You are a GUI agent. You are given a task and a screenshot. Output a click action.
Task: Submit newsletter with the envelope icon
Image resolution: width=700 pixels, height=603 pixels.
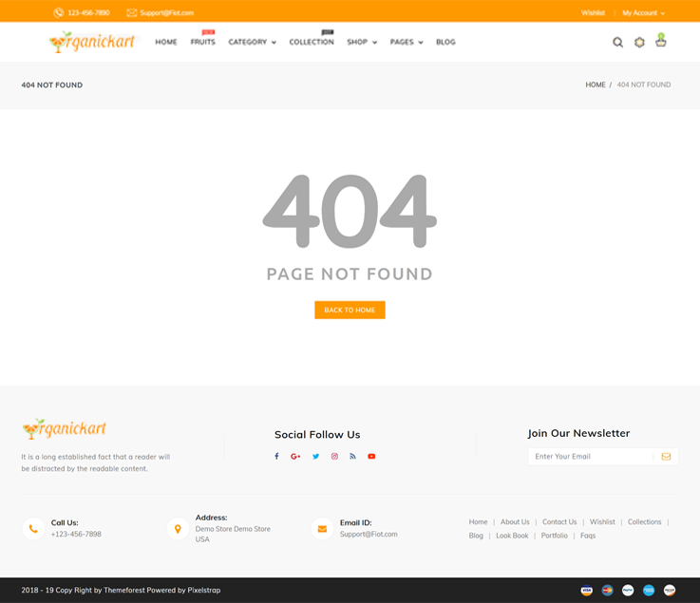666,457
